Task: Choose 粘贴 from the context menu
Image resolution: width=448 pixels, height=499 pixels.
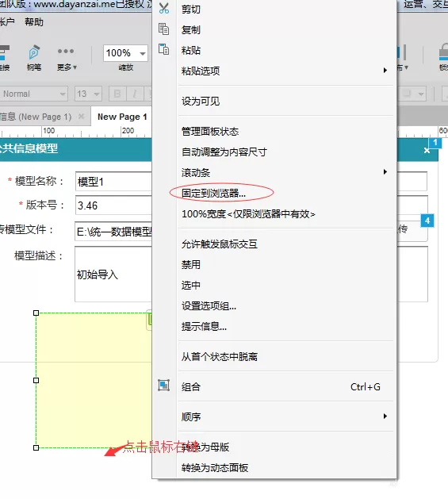Action: tap(274, 50)
